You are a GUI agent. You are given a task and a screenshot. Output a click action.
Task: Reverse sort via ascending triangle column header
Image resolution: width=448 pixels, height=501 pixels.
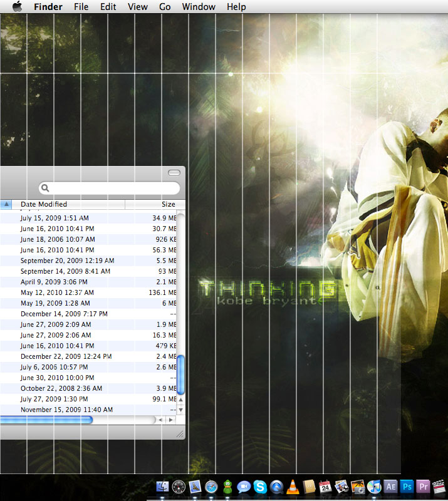[x=6, y=204]
